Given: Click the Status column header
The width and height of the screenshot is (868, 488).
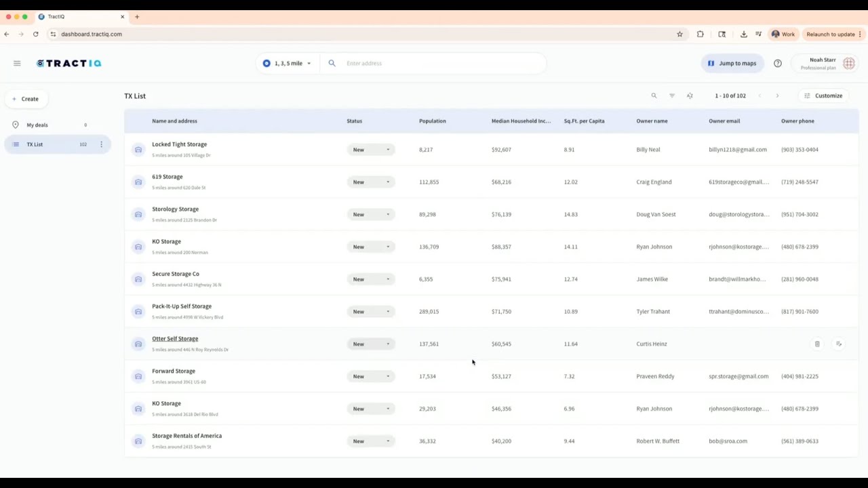Looking at the screenshot, I should [x=355, y=121].
